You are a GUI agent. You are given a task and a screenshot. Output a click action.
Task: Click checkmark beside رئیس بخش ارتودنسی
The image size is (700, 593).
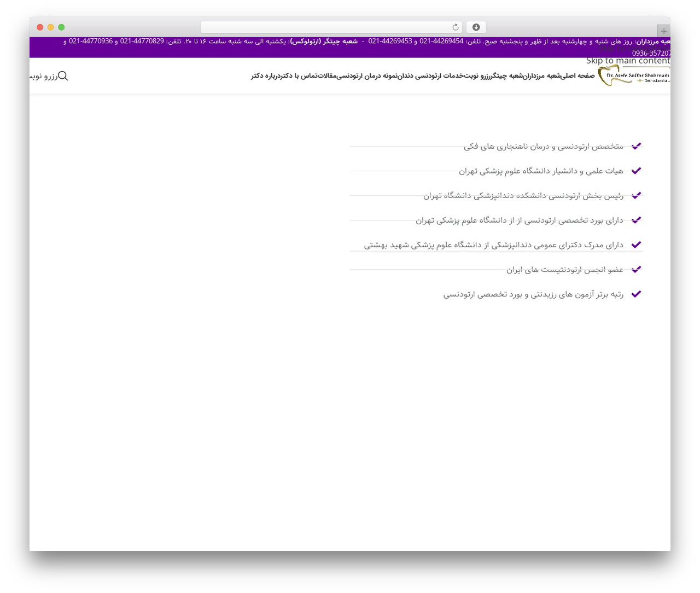636,195
